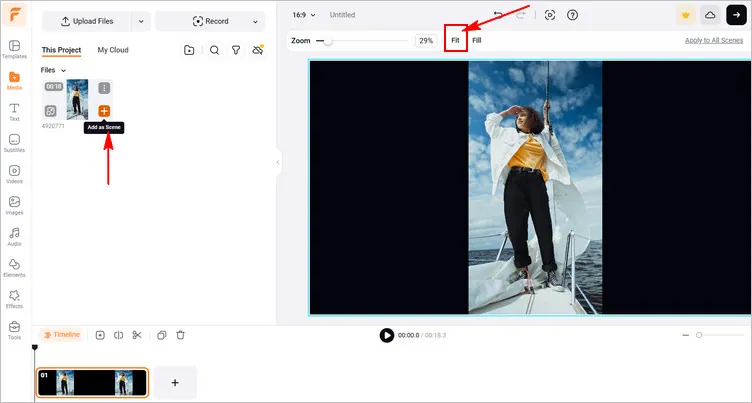Screen dimensions: 752x403
Task: Create a new folder in media
Action: click(189, 50)
